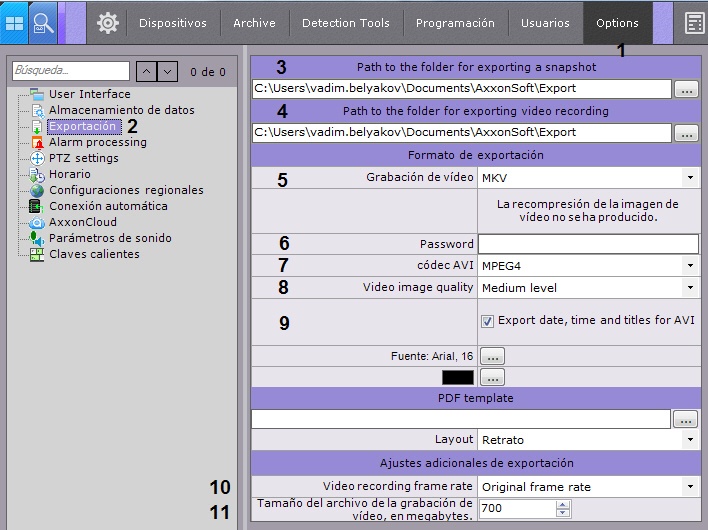
Task: Open the Grabación de vídeo format dropdown
Action: coord(690,178)
